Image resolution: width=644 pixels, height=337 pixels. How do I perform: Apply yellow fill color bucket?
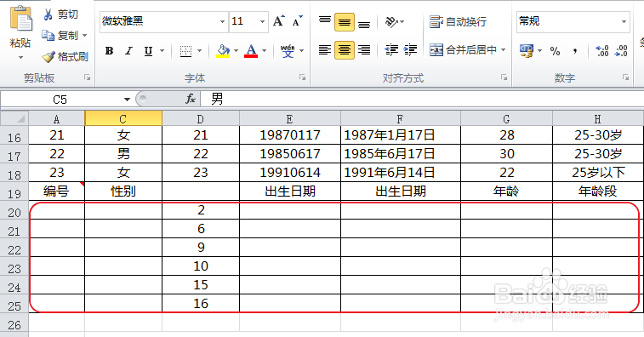coord(223,51)
